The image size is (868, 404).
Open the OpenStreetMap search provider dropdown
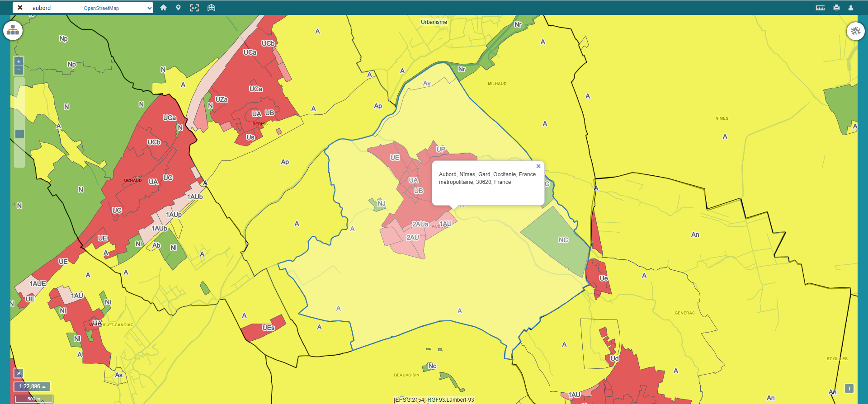(118, 8)
